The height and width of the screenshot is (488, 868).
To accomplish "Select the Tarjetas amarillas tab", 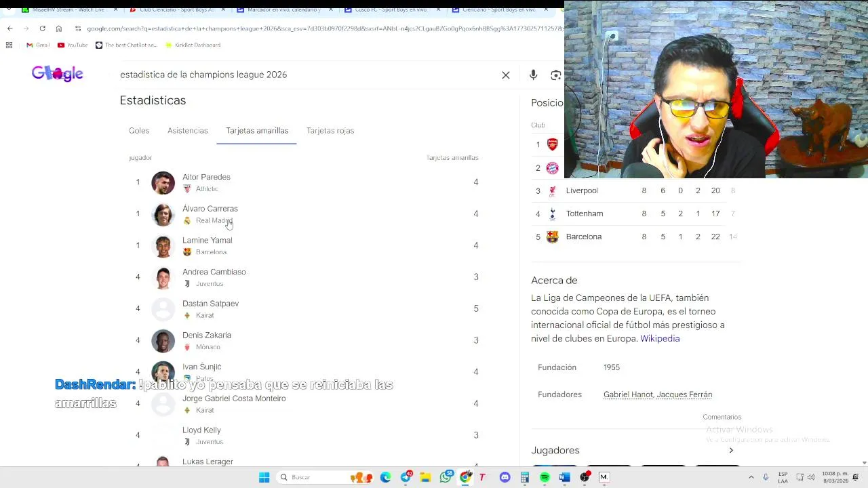I will 257,131.
